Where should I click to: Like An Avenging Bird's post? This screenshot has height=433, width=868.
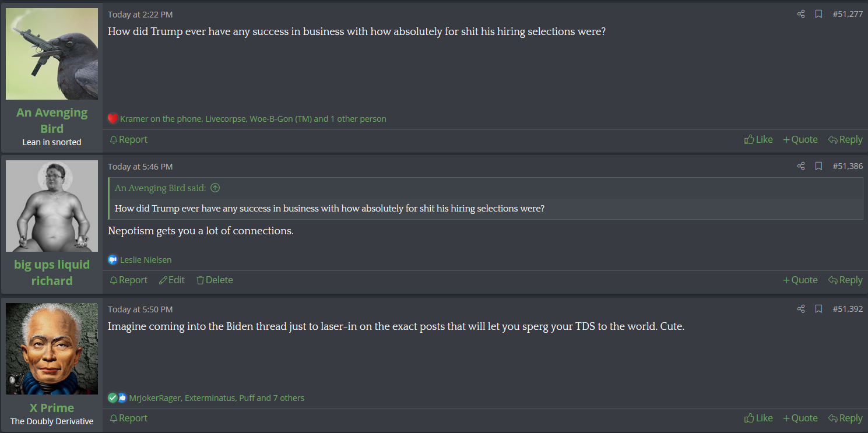click(x=758, y=139)
